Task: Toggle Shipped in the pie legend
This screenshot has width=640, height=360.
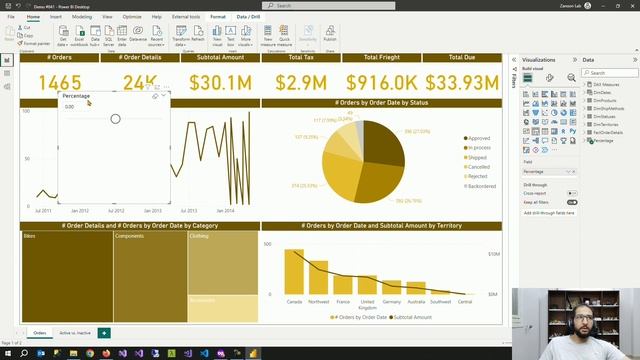Action: tap(475, 158)
